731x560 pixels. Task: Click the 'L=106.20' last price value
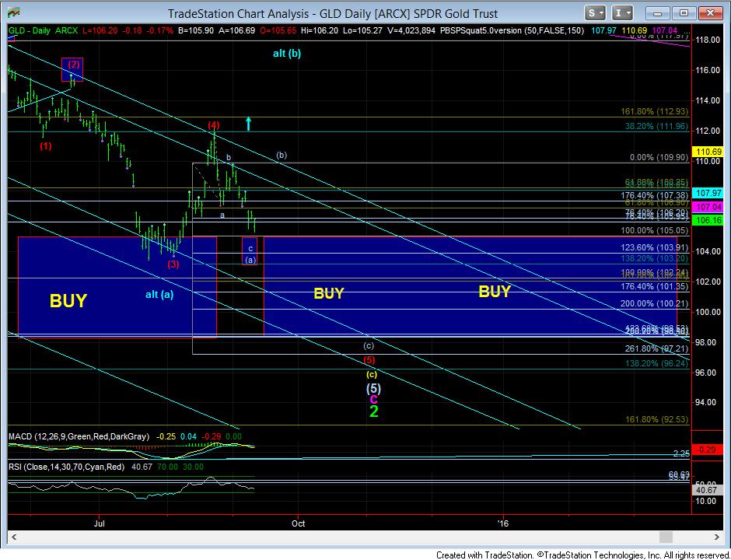[x=100, y=31]
